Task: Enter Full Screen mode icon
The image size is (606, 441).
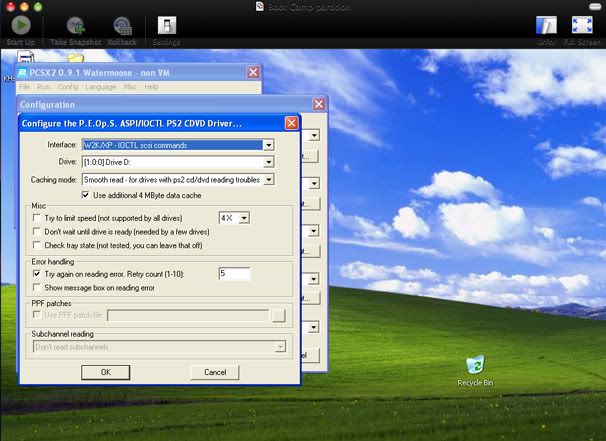Action: click(x=582, y=26)
